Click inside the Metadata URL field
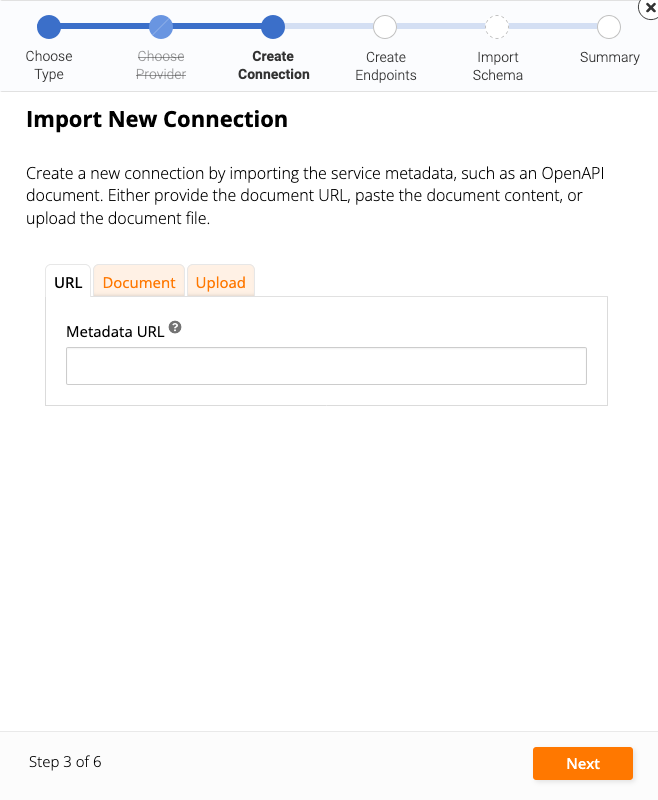 point(326,365)
